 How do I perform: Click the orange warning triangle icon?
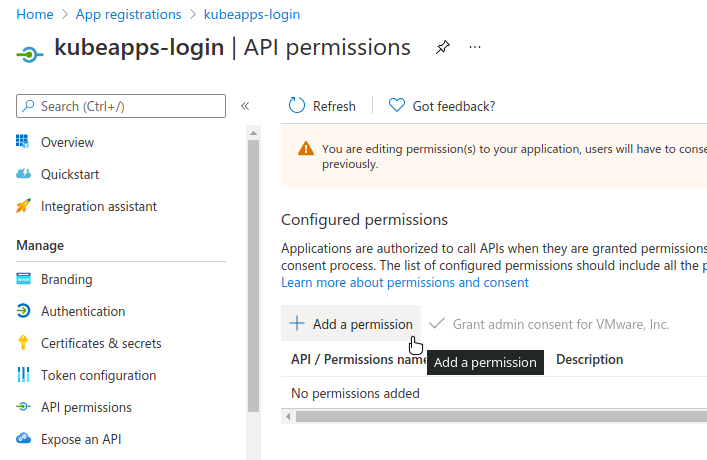[306, 148]
